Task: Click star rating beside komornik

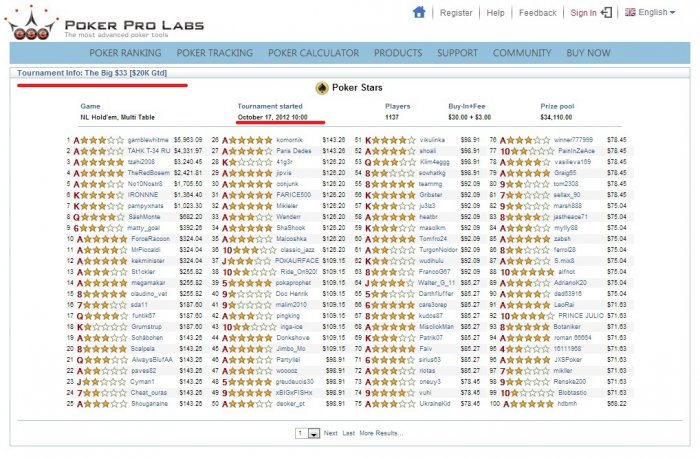Action: click(250, 140)
